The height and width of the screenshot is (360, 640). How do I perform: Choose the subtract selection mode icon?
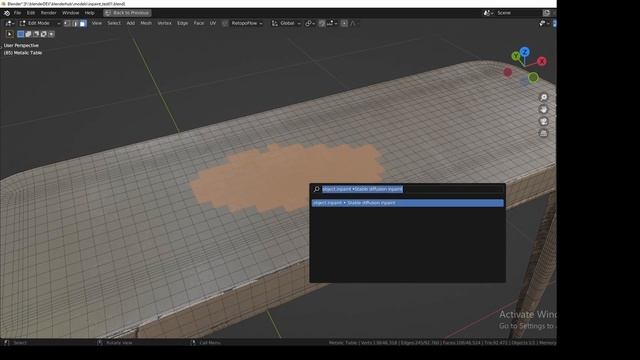click(36, 34)
